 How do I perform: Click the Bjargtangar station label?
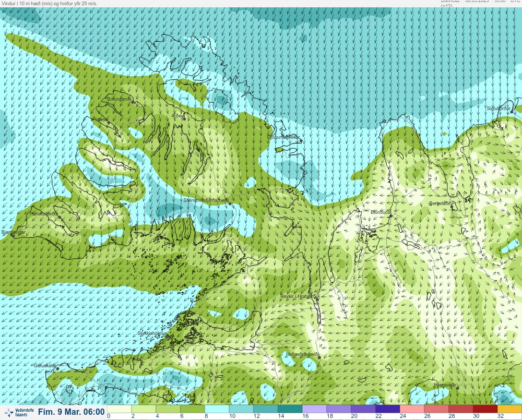pyautogui.click(x=14, y=232)
